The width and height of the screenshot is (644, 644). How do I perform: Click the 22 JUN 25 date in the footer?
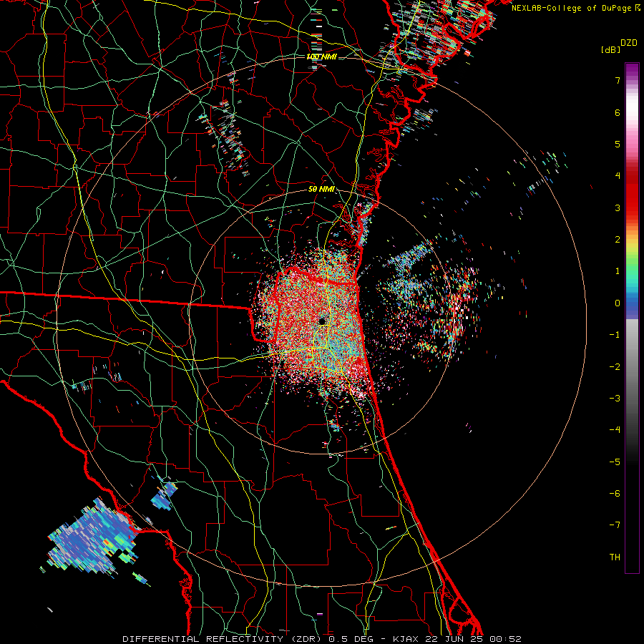click(455, 639)
